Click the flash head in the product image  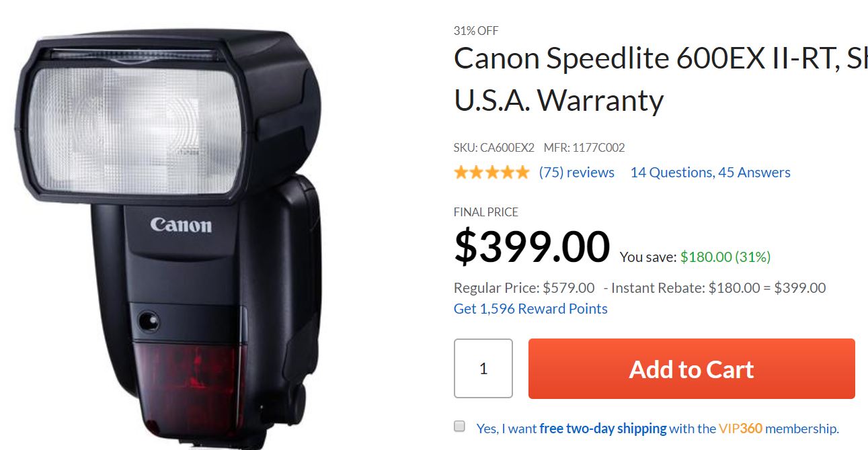134,128
